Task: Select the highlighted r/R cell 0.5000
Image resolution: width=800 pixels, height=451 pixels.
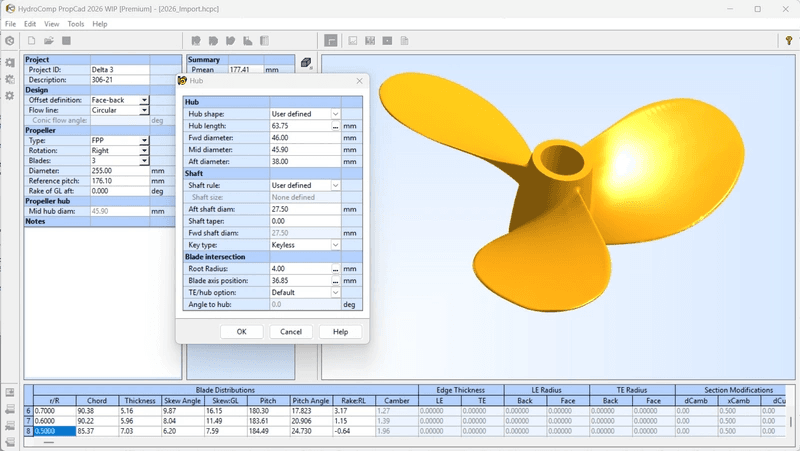Action: (x=55, y=431)
